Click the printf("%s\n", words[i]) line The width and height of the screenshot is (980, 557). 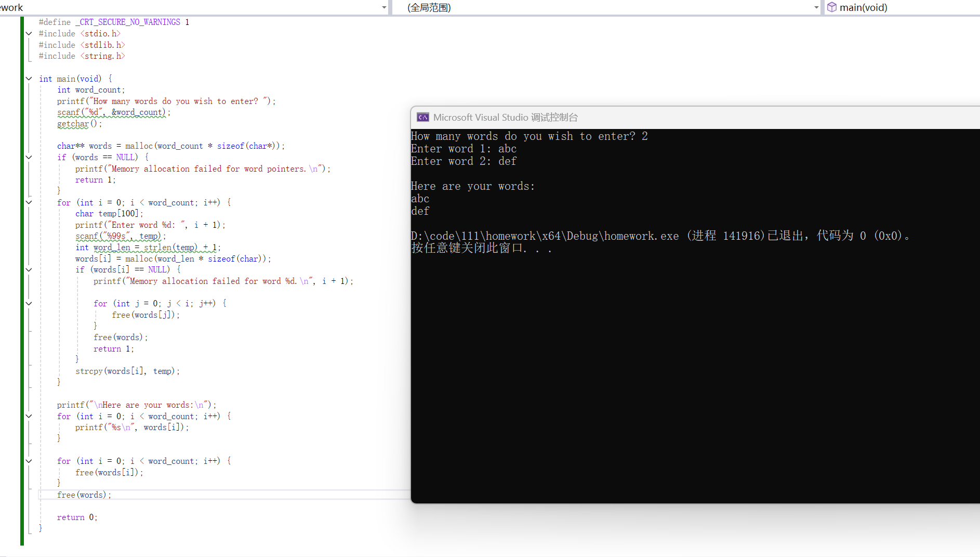point(132,428)
